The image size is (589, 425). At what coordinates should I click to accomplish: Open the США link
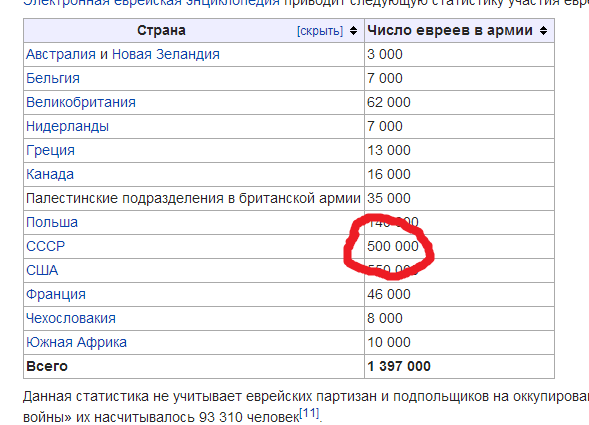coord(42,271)
